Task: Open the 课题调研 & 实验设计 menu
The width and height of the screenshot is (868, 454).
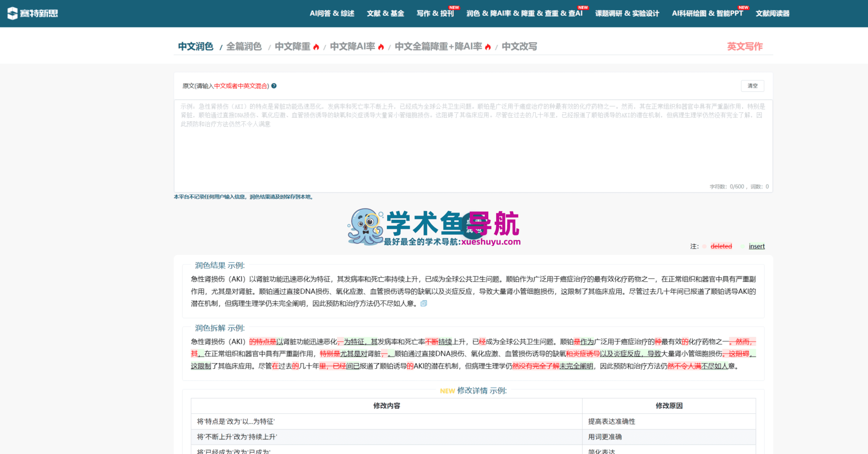Action: [627, 14]
